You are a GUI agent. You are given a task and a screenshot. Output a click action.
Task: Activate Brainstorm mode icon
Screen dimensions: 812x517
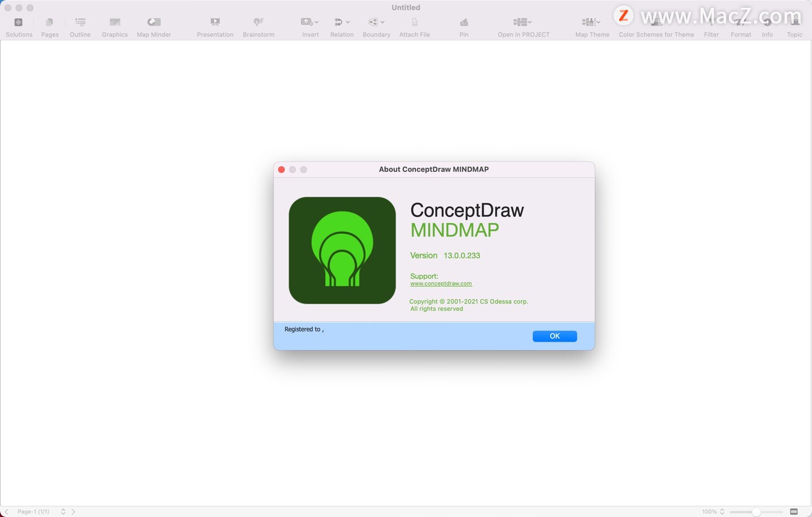[258, 22]
